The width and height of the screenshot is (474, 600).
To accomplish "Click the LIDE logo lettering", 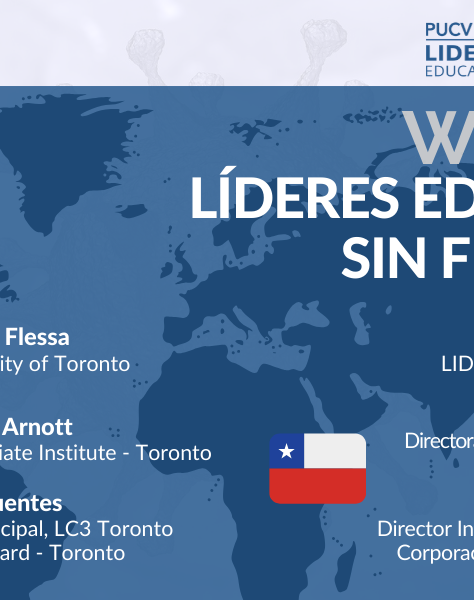I will (x=450, y=53).
